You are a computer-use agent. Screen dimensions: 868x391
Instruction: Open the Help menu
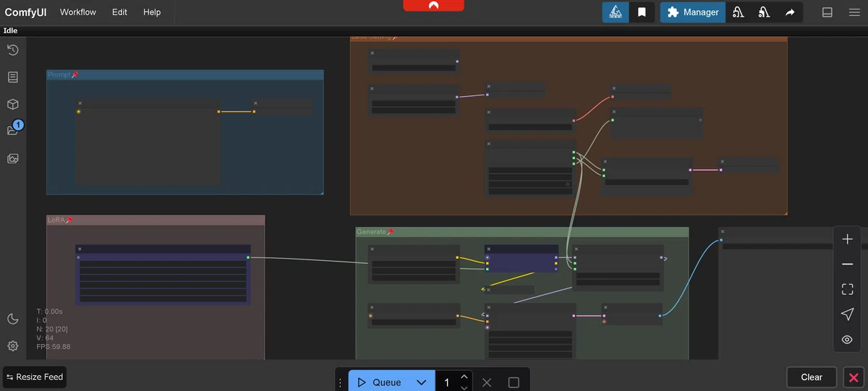[152, 12]
